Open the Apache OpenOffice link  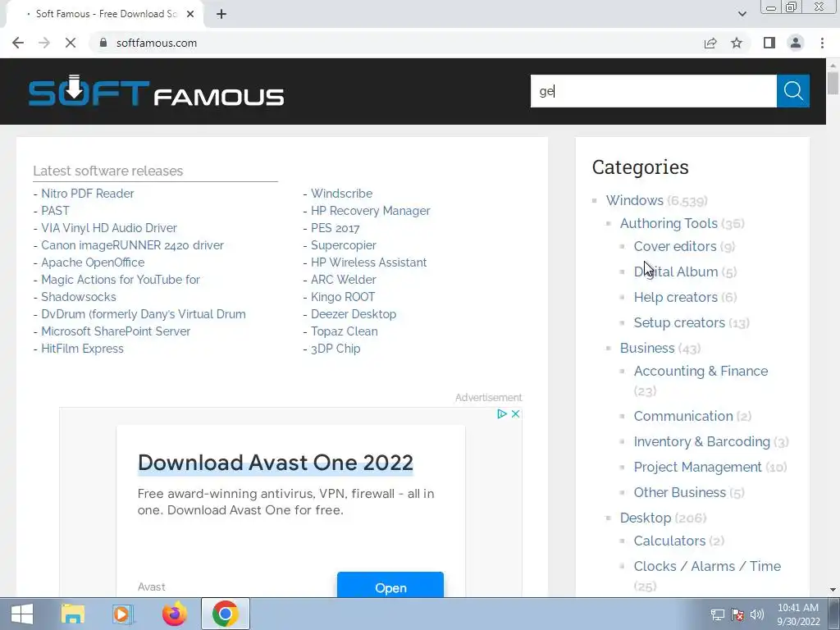93,262
